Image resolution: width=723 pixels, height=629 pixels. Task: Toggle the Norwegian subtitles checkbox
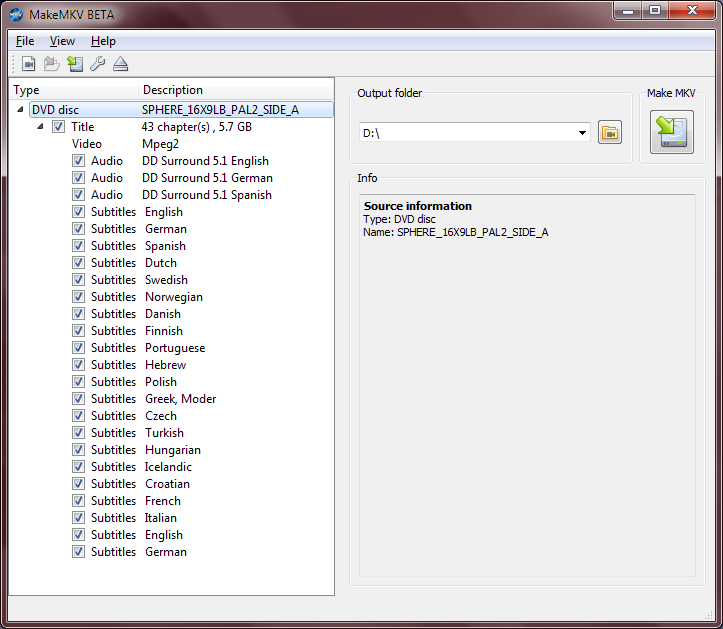point(78,297)
